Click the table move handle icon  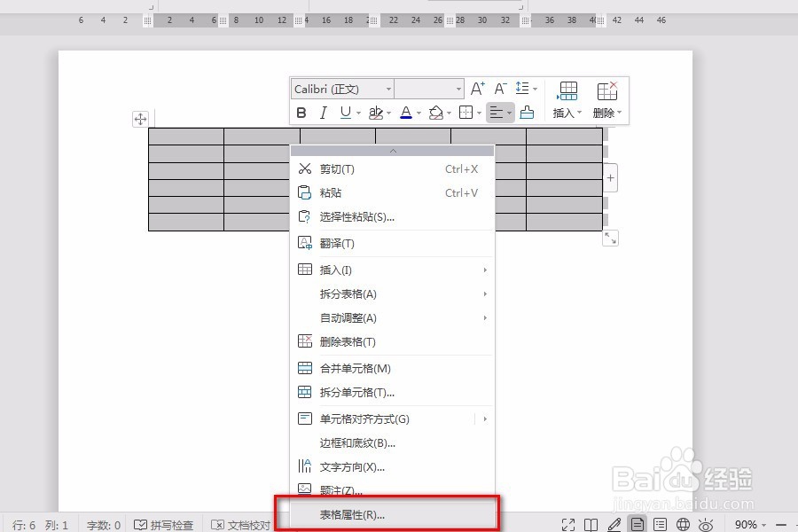tap(140, 119)
